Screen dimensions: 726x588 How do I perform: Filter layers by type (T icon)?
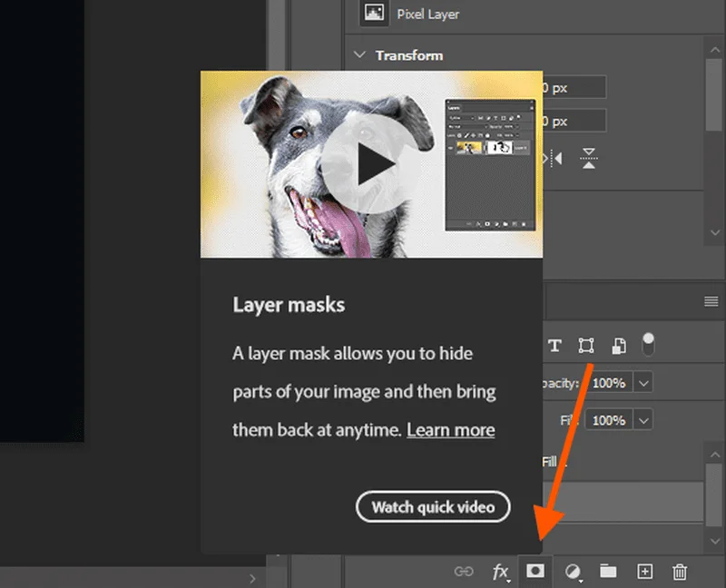point(554,346)
